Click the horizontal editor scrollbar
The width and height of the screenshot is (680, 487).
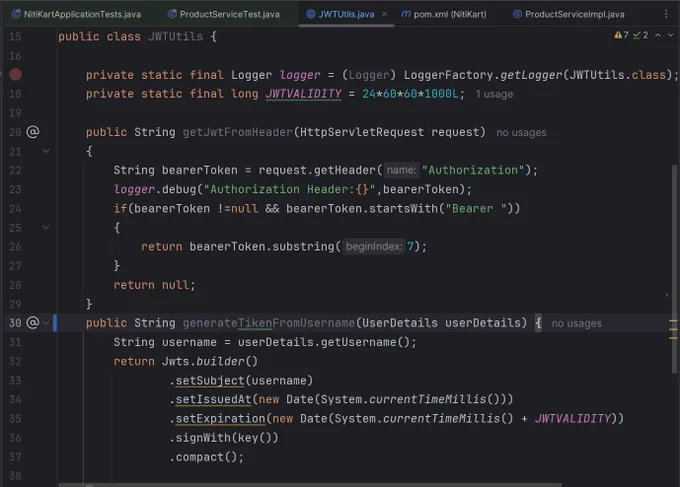[310, 485]
